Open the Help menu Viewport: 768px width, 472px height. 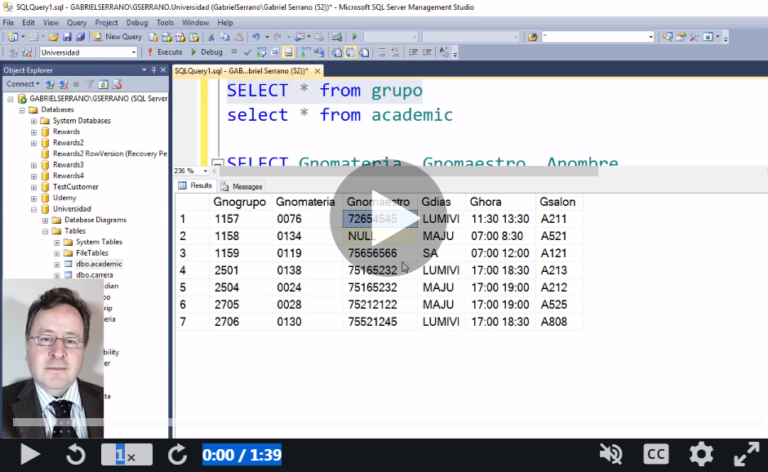click(x=225, y=23)
